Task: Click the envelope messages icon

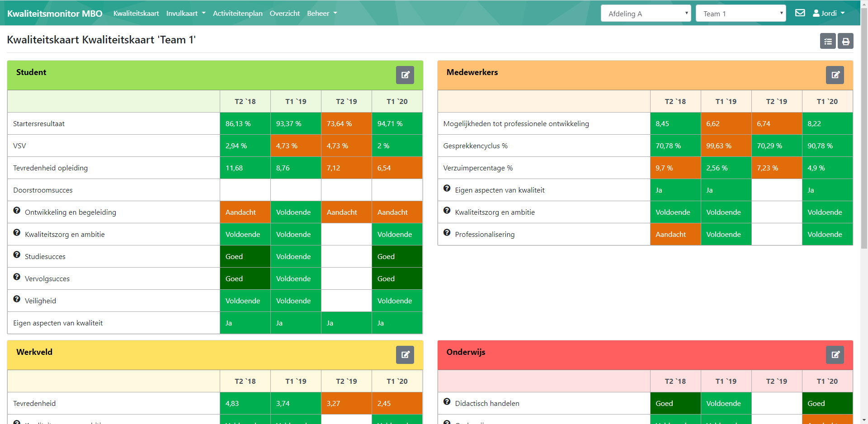Action: (800, 13)
